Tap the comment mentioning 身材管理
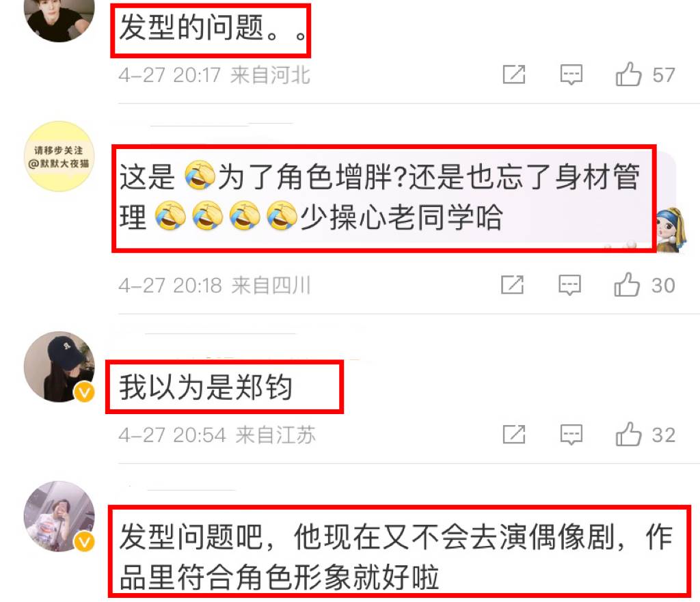The width and height of the screenshot is (700, 602). coord(379,197)
